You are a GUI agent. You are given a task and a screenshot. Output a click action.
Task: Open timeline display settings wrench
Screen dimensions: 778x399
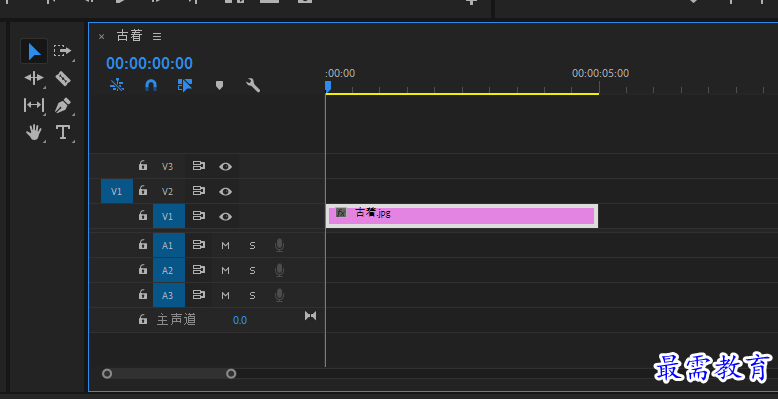[253, 85]
